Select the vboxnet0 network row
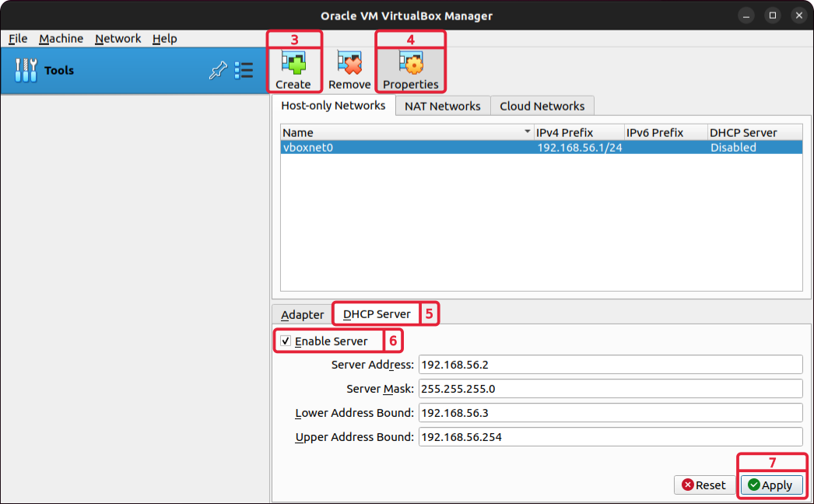 [x=542, y=148]
